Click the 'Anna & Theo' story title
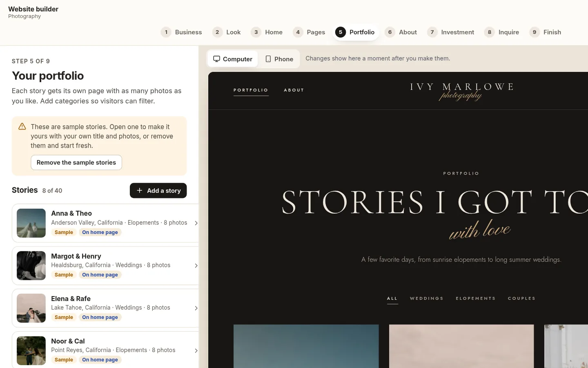The height and width of the screenshot is (368, 588). coord(71,213)
